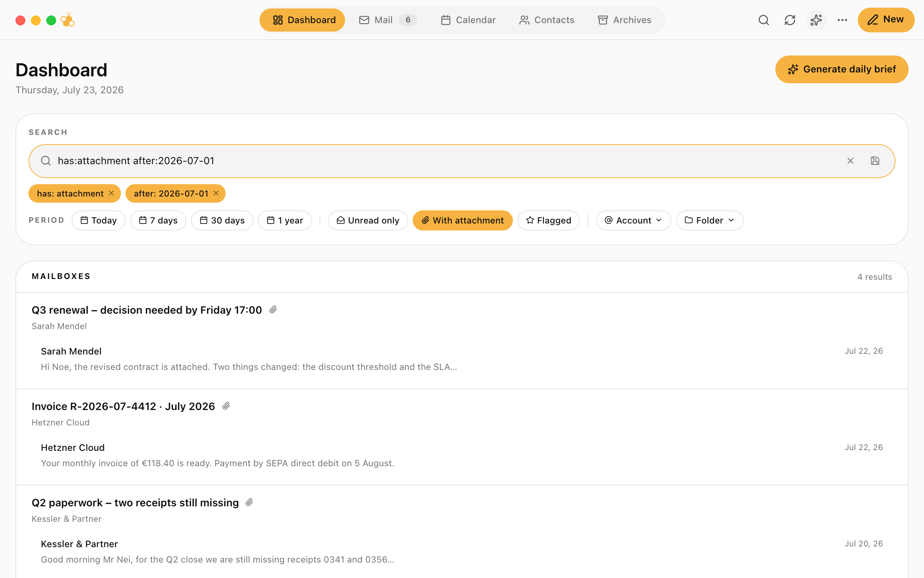The image size is (924, 578).
Task: Select Hetzner Cloud message preview row
Action: click(462, 455)
